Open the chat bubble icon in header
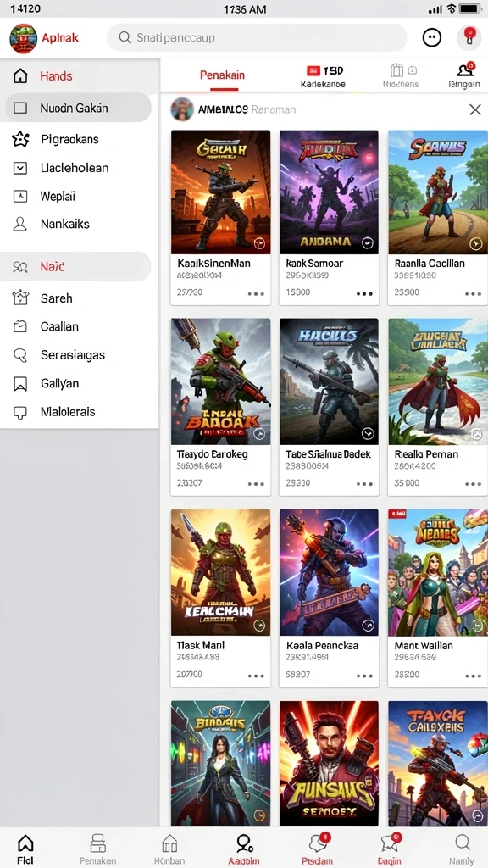Screen dimensions: 488x868 coord(431,37)
